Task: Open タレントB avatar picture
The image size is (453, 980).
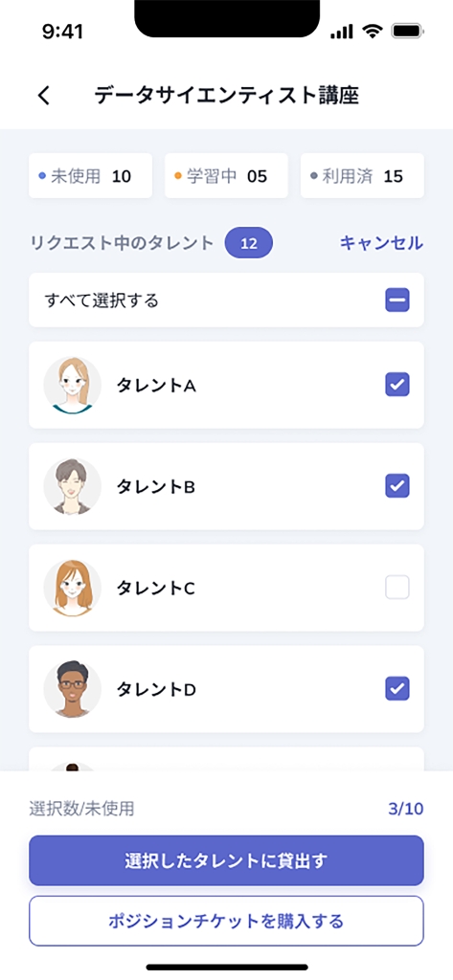Action: click(73, 486)
